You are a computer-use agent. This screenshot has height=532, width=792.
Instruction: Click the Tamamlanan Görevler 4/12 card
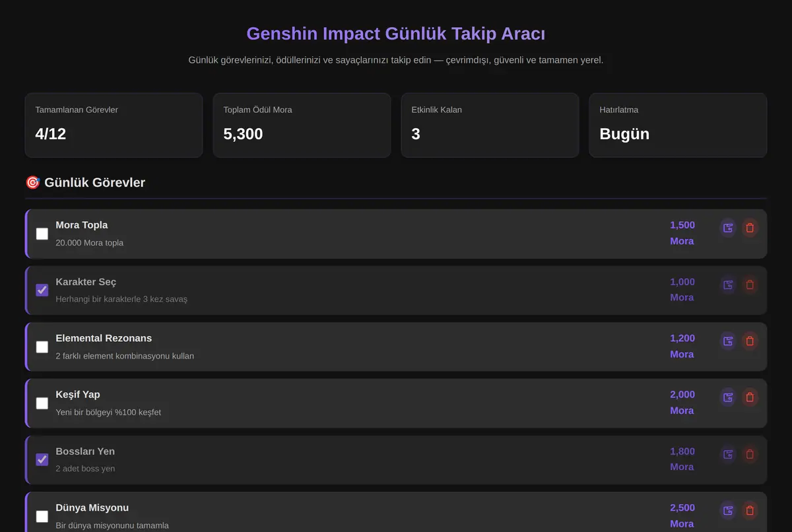[114, 125]
